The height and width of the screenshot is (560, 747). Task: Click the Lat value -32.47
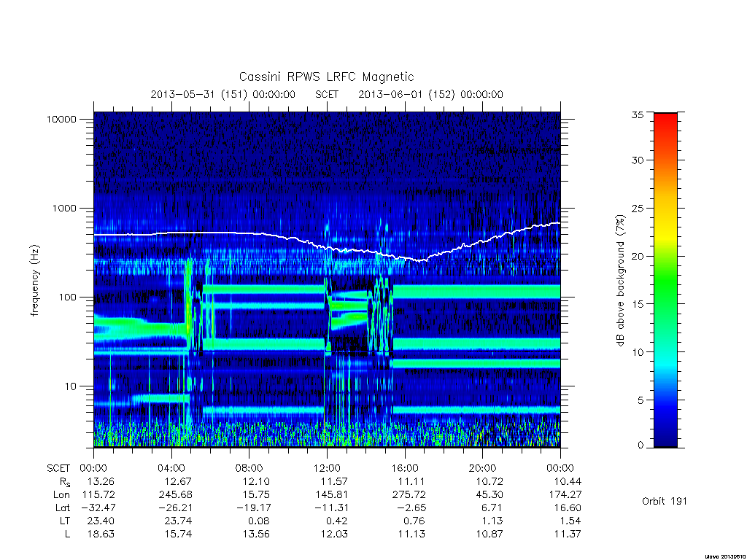click(x=98, y=508)
